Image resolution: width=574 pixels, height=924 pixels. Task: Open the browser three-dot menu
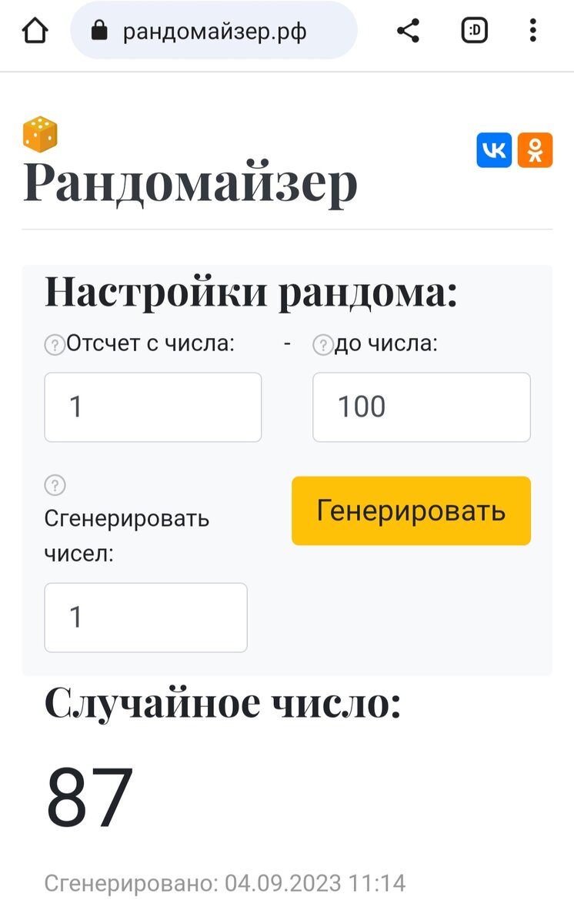[533, 31]
